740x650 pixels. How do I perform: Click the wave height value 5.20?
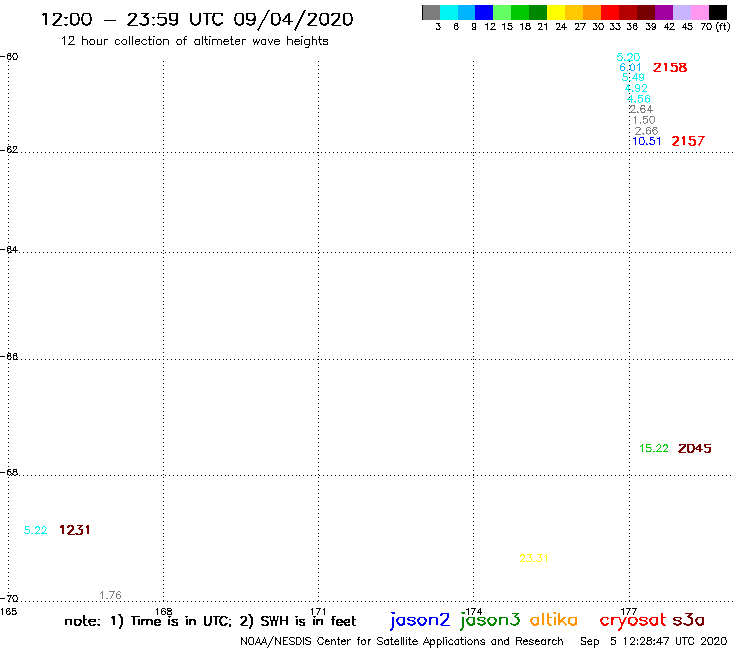pos(628,57)
